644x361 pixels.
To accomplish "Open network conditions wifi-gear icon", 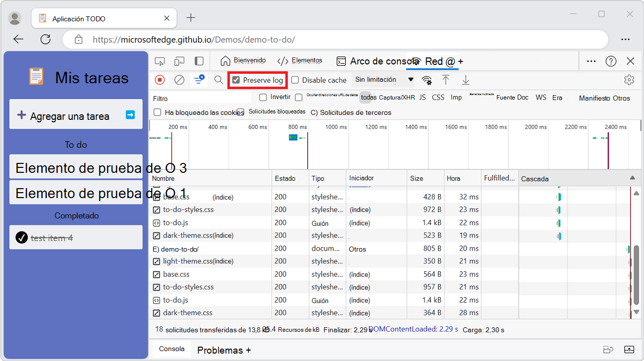I will (x=427, y=80).
